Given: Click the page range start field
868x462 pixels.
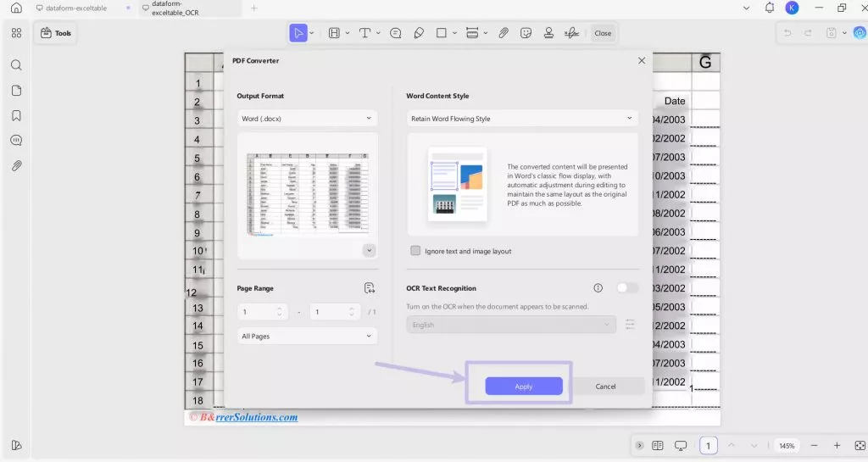Looking at the screenshot, I should (264, 312).
